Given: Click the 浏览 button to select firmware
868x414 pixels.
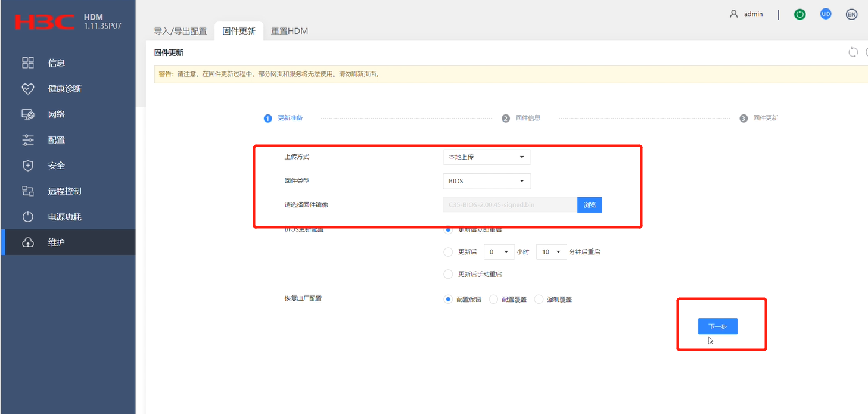Looking at the screenshot, I should [x=589, y=204].
